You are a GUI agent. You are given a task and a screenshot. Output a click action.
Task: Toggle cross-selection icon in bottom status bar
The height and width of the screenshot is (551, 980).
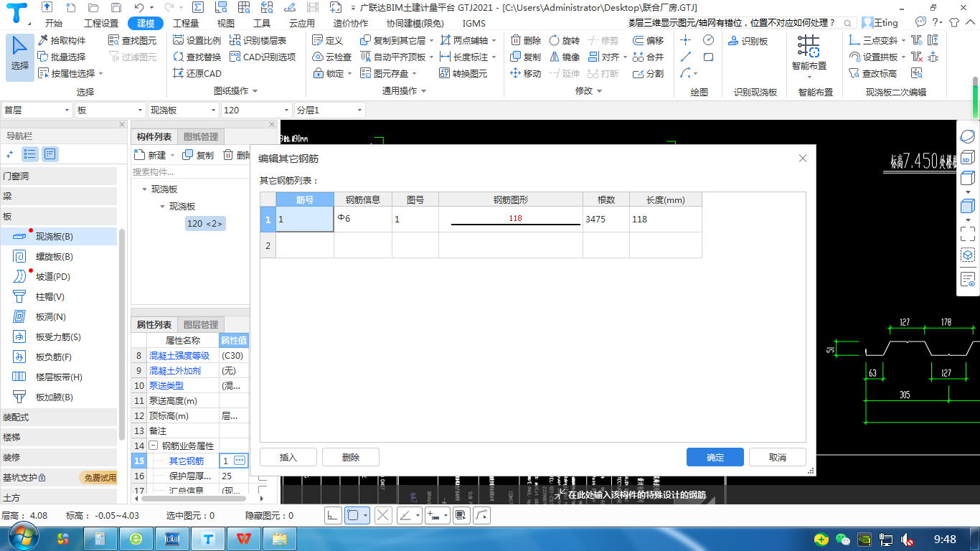click(383, 515)
